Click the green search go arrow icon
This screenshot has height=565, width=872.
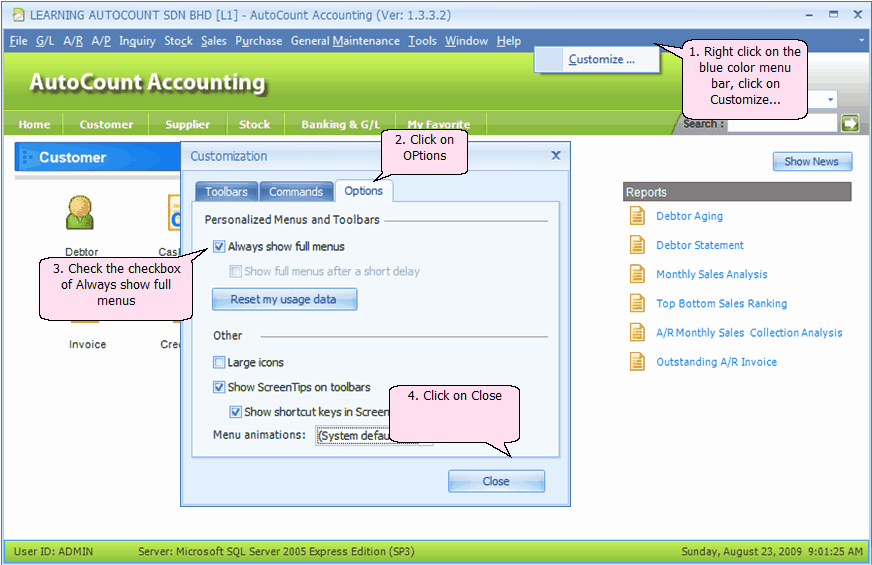850,123
